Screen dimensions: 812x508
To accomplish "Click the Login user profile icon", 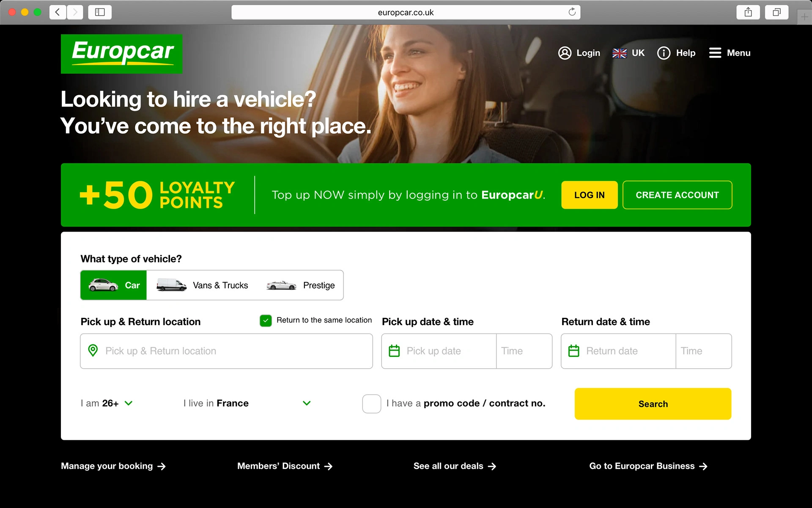I will point(565,53).
